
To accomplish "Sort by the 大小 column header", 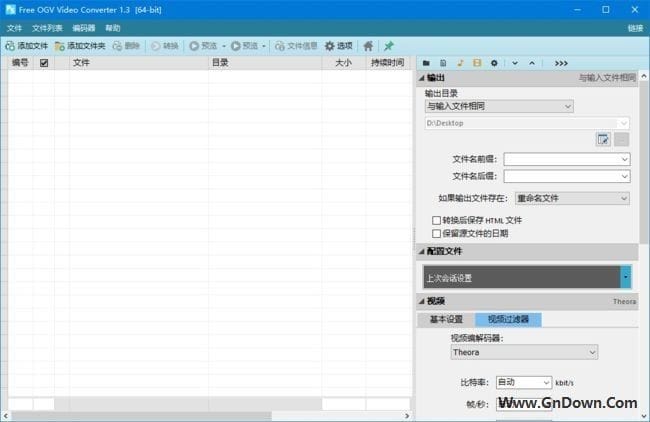I will (344, 63).
